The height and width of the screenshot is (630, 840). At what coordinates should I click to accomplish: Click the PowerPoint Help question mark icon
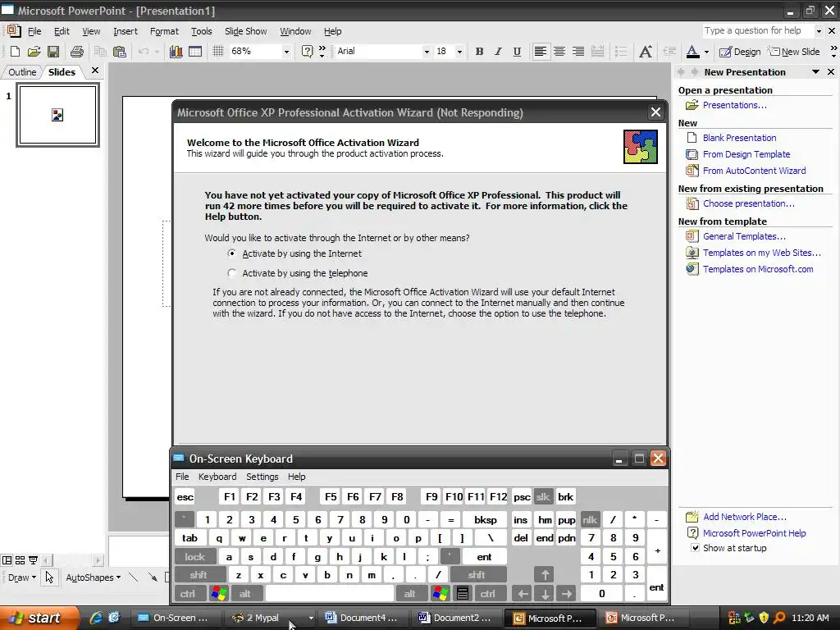point(307,52)
